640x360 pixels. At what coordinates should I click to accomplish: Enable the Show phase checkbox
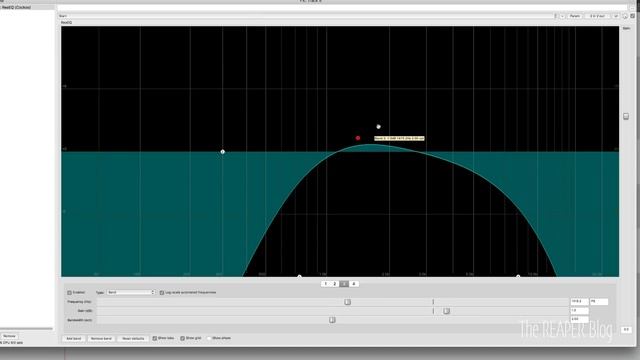[209, 338]
